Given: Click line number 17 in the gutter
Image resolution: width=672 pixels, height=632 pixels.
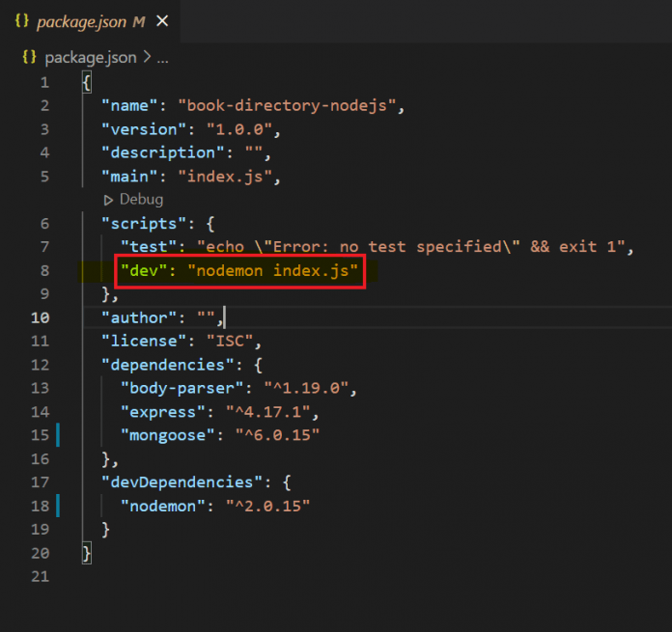Looking at the screenshot, I should coord(41,482).
